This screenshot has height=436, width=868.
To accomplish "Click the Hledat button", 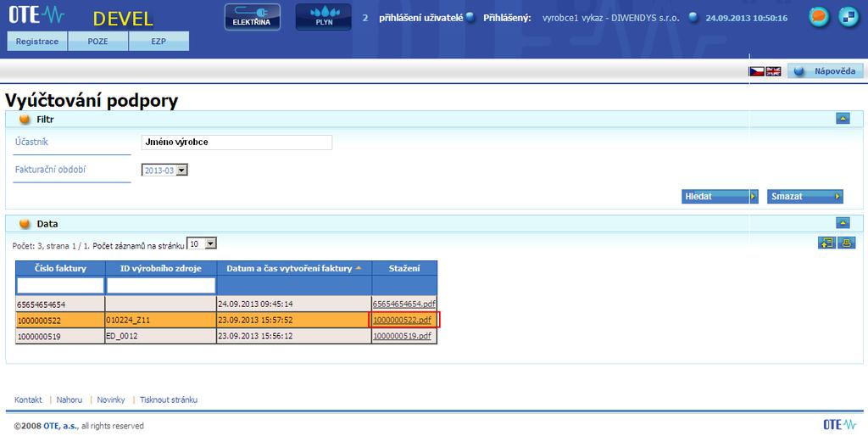I will (720, 196).
